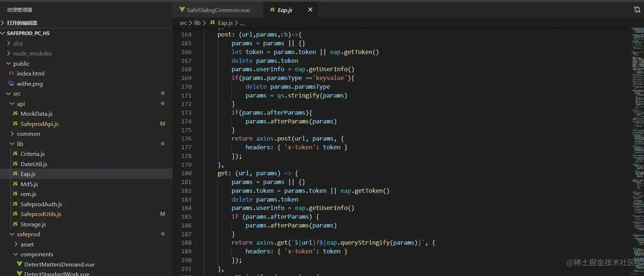The height and width of the screenshot is (276, 644).
Task: Open SafeprodApi.js modified file
Action: point(86,124)
